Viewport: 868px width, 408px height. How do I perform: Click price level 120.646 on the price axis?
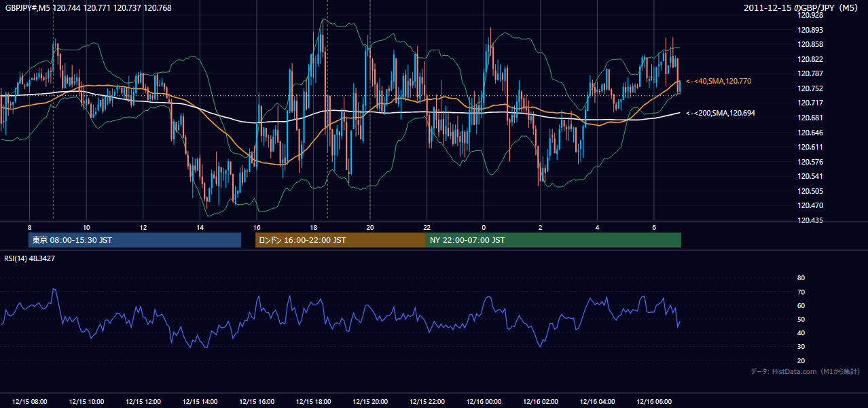pyautogui.click(x=810, y=133)
